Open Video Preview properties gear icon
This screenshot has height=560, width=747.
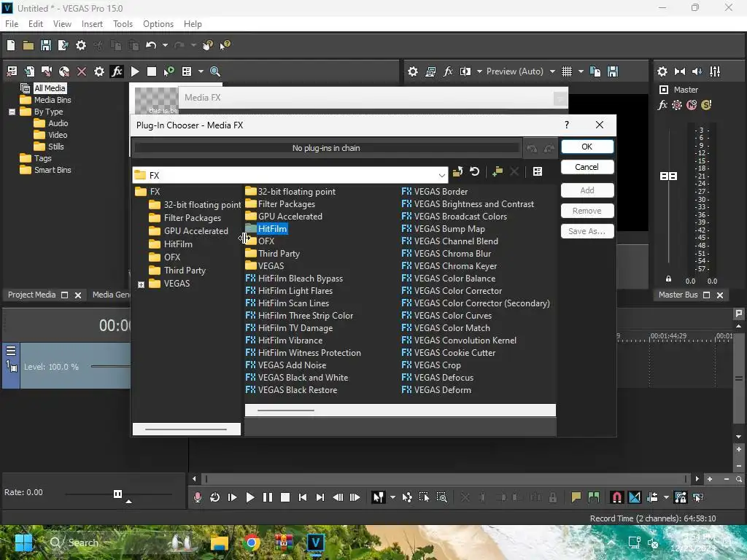coord(413,71)
